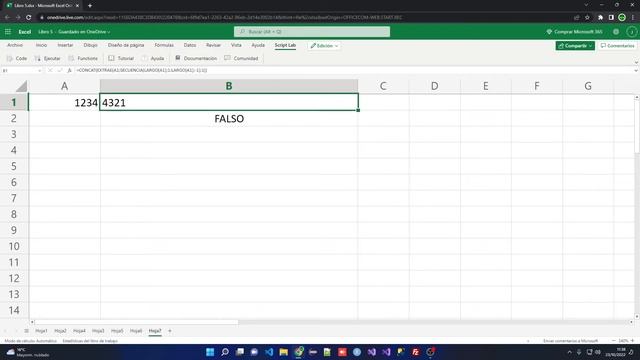Expand the formula bar chevron
Screen dimensions: 640x360
[636, 71]
